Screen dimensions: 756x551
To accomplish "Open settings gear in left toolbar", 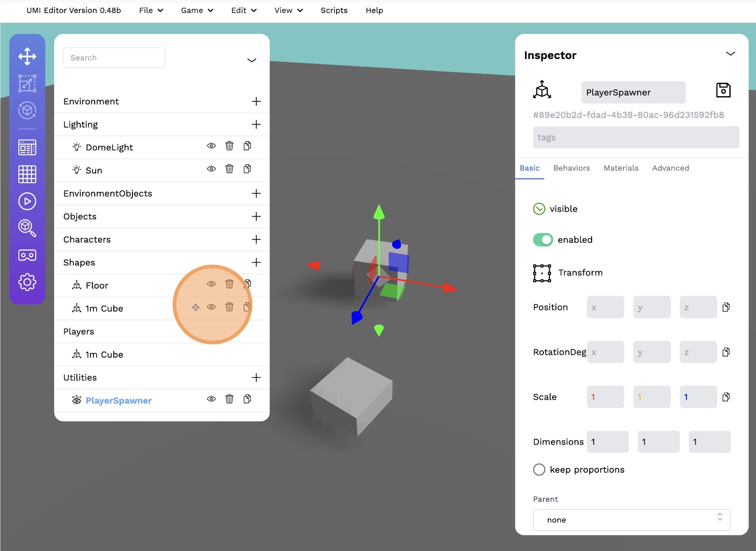I will (27, 282).
